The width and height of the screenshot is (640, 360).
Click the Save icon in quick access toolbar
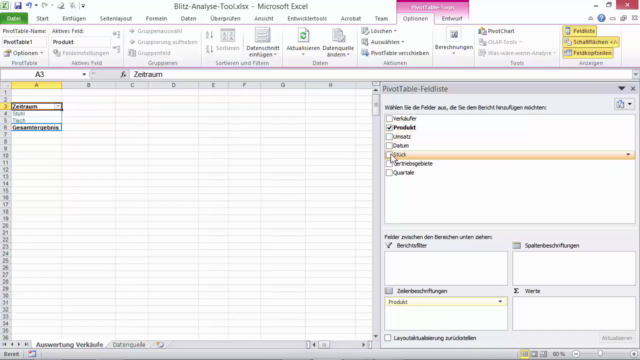coord(18,6)
